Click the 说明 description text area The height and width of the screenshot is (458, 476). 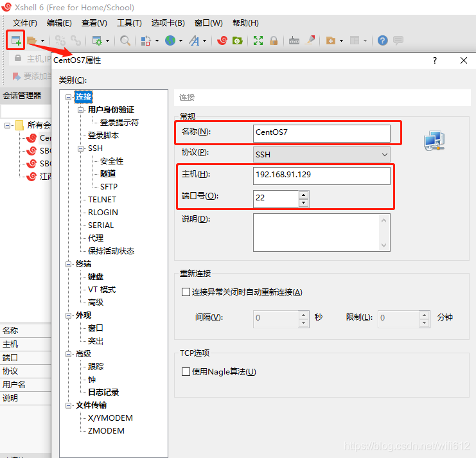click(x=321, y=233)
